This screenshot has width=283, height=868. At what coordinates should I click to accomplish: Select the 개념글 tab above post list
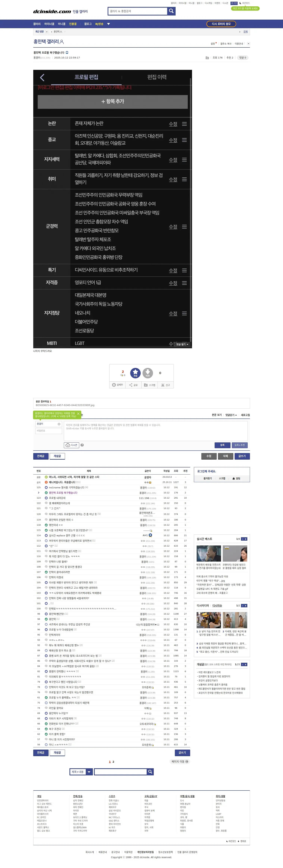coord(57,456)
